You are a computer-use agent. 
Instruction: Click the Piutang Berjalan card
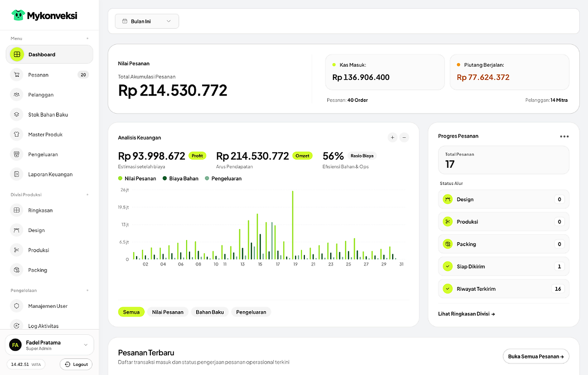(x=509, y=72)
